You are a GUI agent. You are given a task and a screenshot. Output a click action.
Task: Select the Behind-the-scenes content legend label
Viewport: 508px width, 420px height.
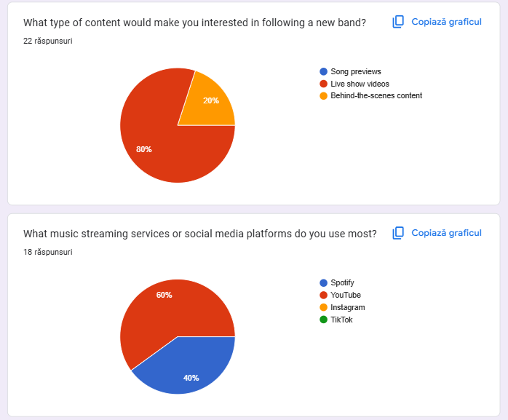(x=376, y=95)
